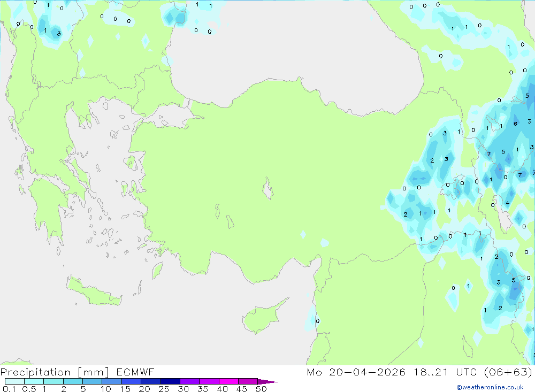Image resolution: width=535 pixels, height=392 pixels.
Task: Click the map precipitation value '6'
Action: (515, 124)
